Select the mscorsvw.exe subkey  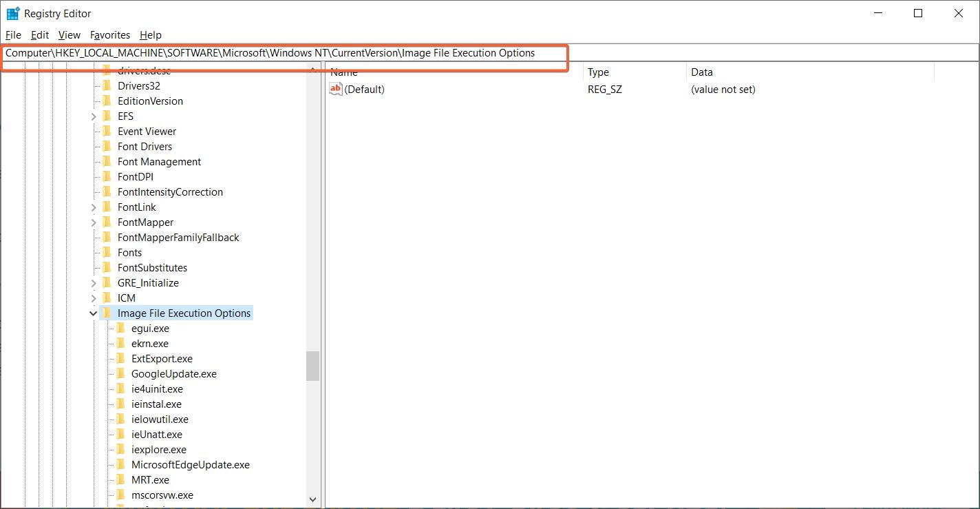tap(162, 495)
